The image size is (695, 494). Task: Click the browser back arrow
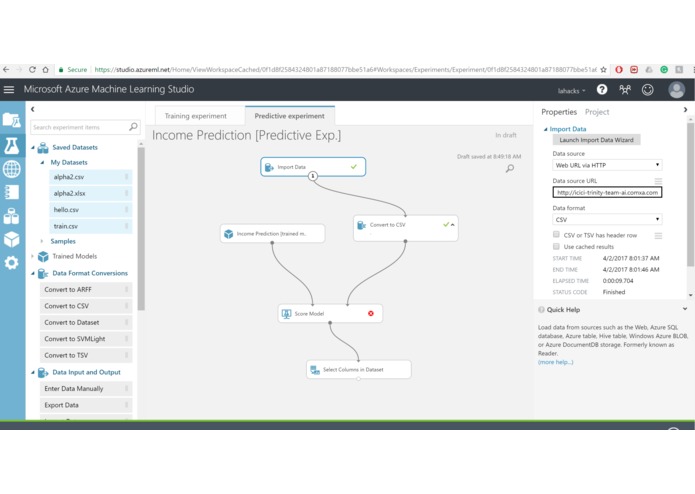[x=6, y=70]
